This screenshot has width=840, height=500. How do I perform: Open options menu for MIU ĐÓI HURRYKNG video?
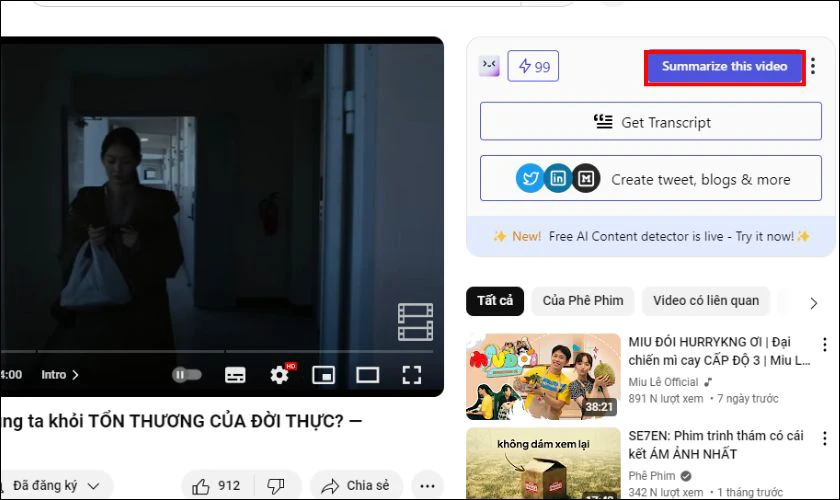click(825, 344)
